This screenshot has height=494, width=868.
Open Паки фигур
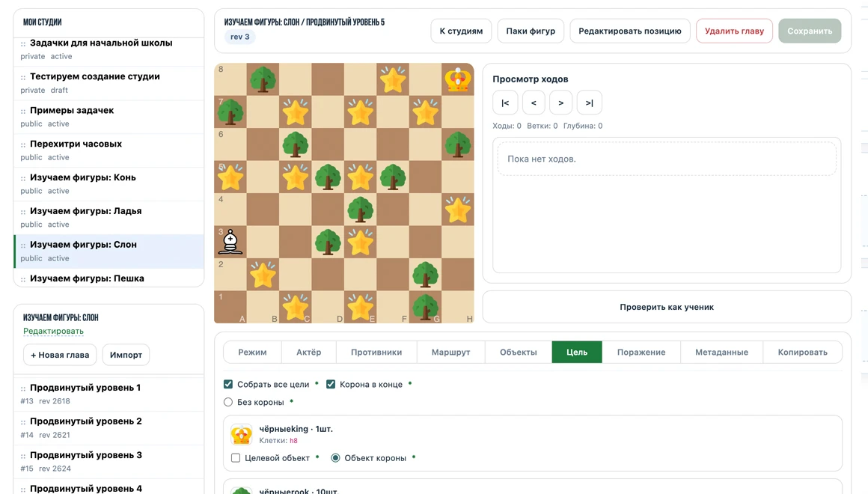point(531,31)
